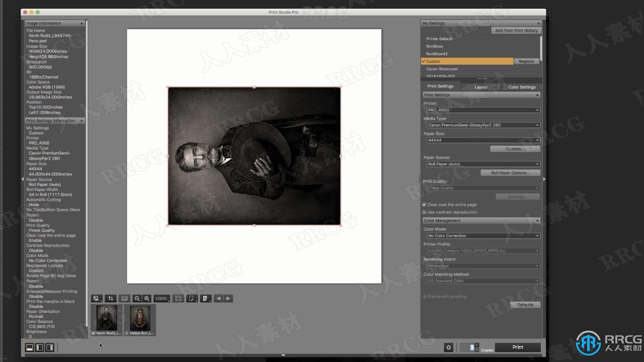
Task: Open the rotate image icon menu
Action: point(205,298)
